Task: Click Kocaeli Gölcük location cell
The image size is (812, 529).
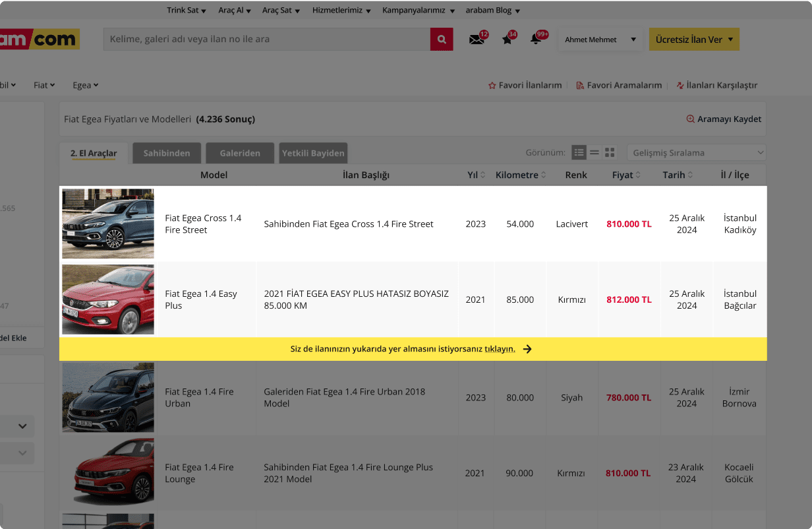Action: pyautogui.click(x=739, y=473)
